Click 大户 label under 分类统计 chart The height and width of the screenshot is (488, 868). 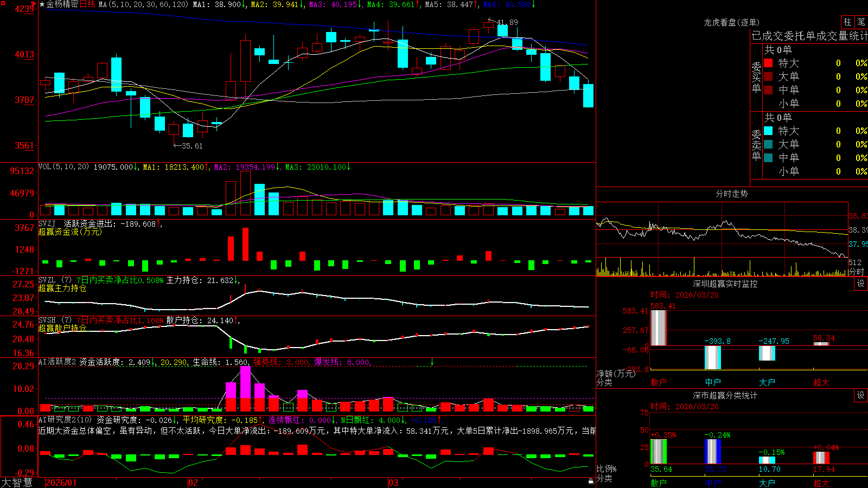767,483
